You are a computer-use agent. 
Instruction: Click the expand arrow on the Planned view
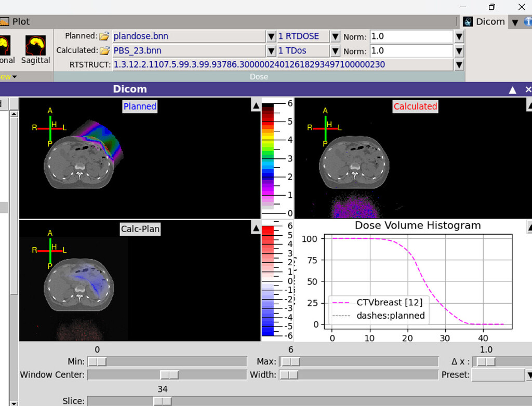pos(256,105)
